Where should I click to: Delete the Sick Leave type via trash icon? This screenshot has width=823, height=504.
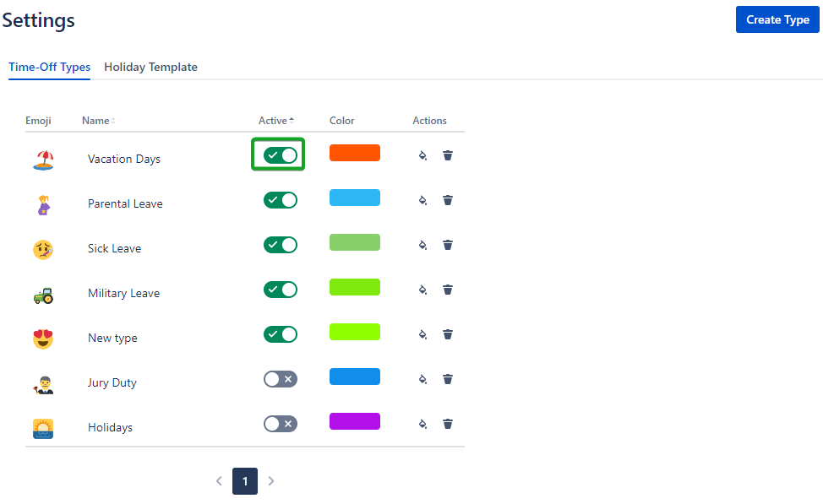click(448, 245)
